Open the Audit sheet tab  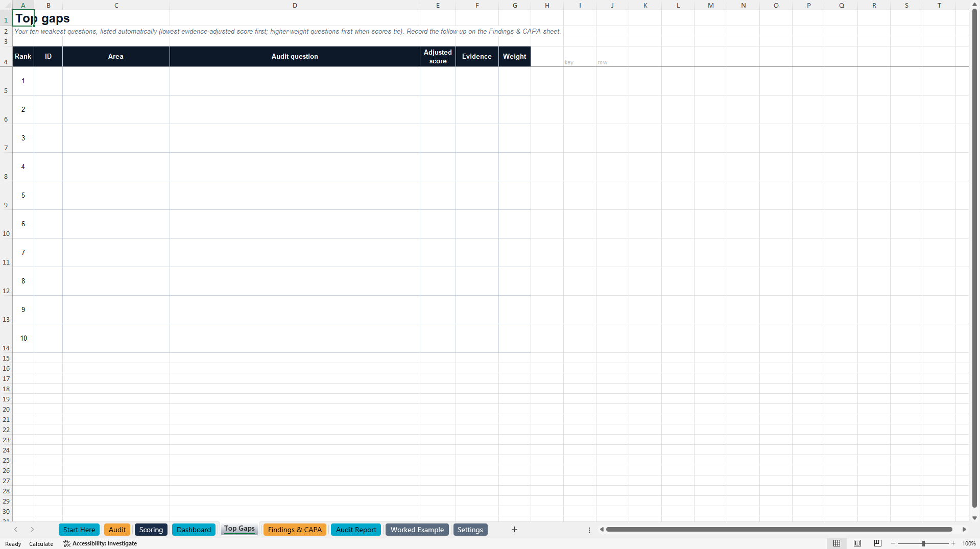pos(117,530)
